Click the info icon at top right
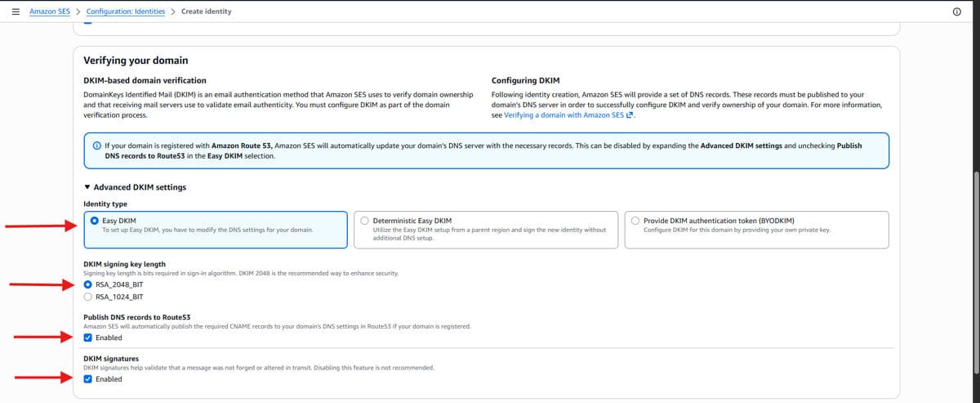Viewport: 980px width, 403px height. (x=956, y=11)
